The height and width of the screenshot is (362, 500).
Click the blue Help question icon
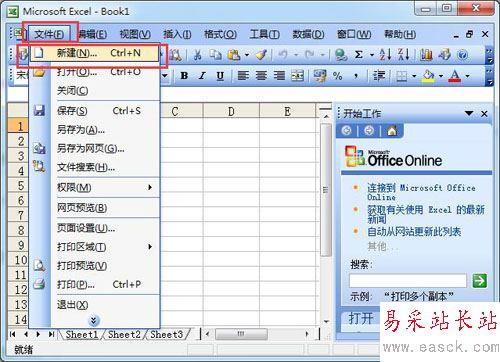(x=463, y=55)
